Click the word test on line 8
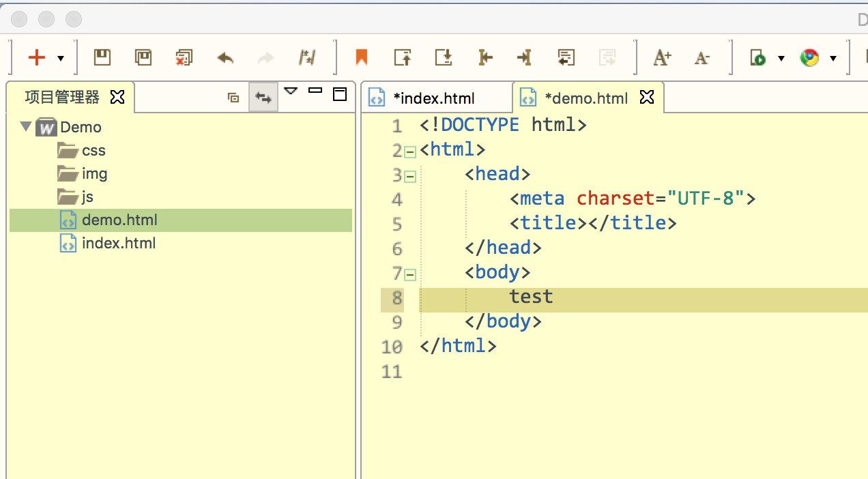Image resolution: width=868 pixels, height=479 pixels. pos(532,297)
